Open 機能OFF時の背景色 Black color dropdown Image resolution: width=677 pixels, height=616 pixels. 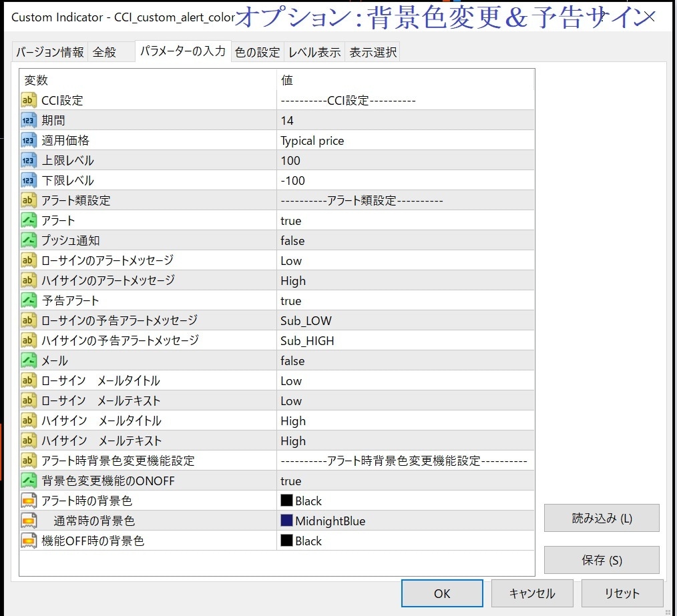click(x=405, y=541)
